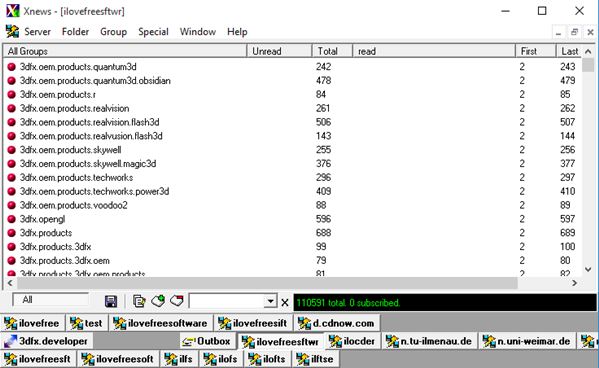Viewport: 599px width, 368px height.
Task: Click the Xnews icon left of Server menu
Action: 12,31
